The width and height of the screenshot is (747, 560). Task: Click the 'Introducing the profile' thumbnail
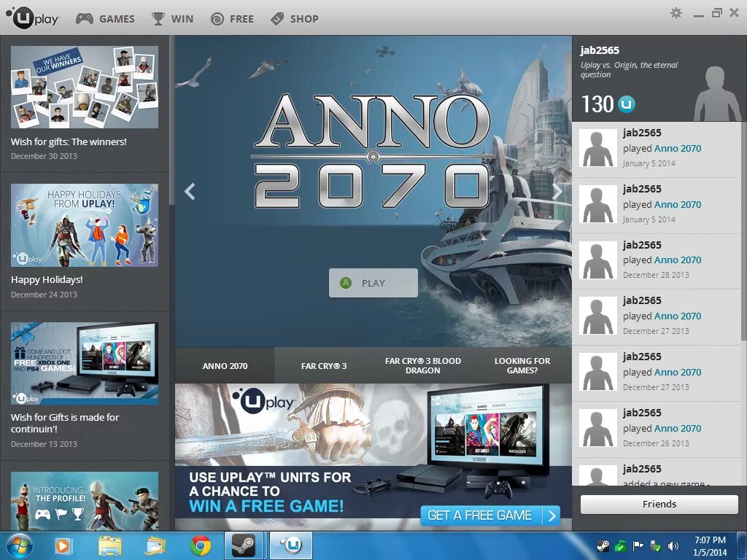85,501
